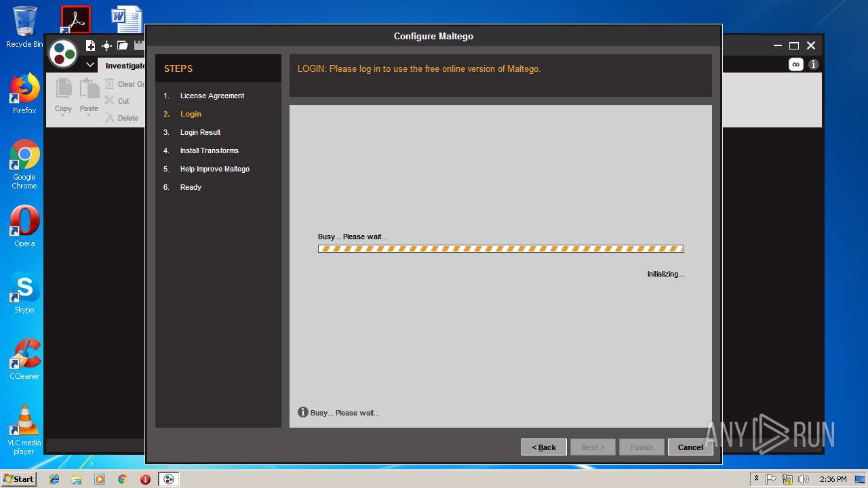
Task: Select the Login Result step
Action: click(200, 132)
